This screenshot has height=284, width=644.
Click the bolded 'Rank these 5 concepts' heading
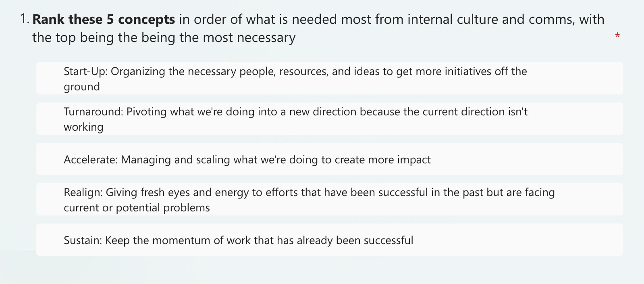[x=103, y=19]
